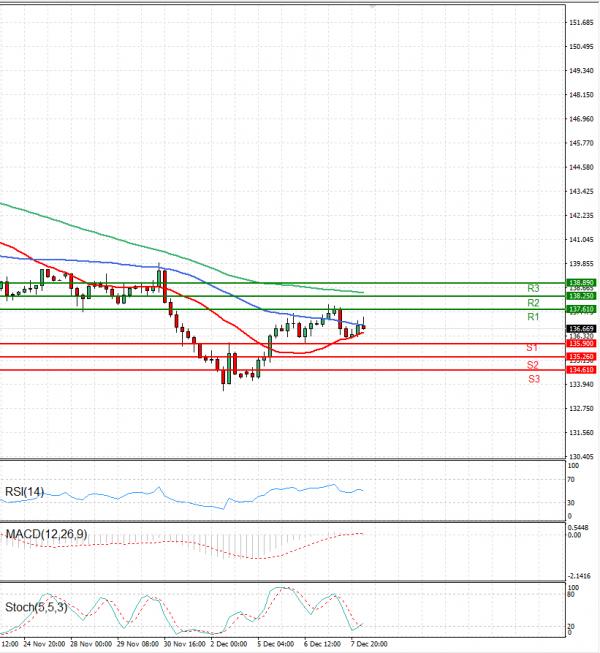The image size is (600, 653).
Task: Click the 132.750 price axis value
Action: point(581,409)
